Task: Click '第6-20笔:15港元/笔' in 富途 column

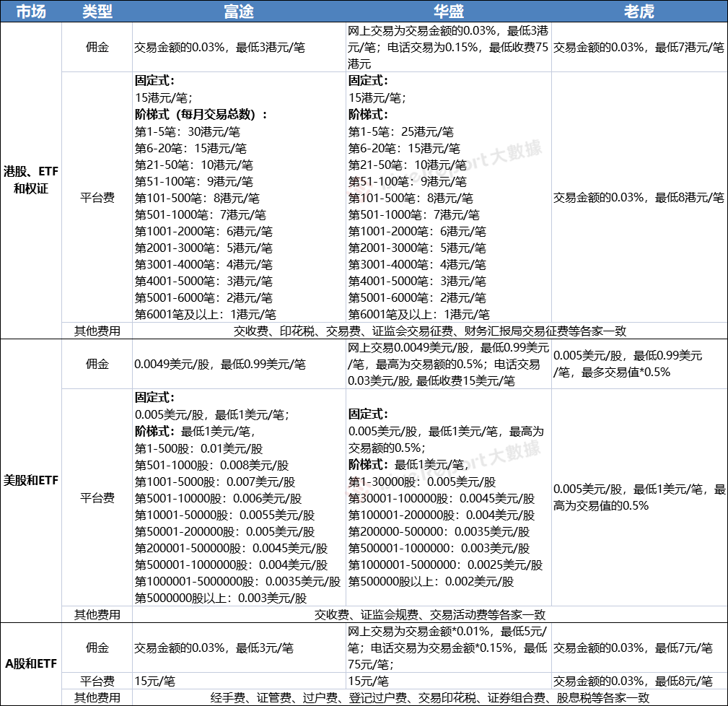Action: coord(190,148)
